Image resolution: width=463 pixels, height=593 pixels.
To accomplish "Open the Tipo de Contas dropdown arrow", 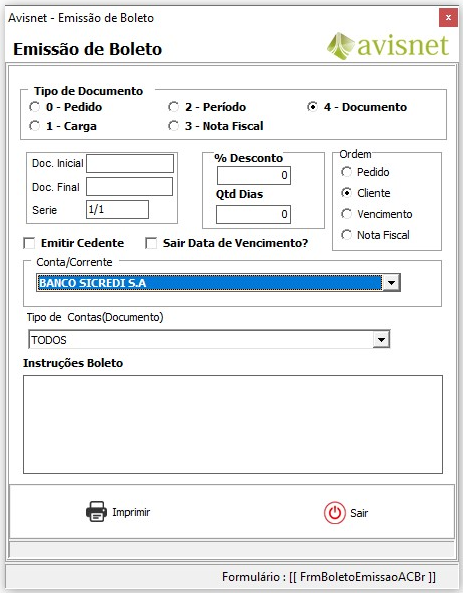I will click(381, 340).
